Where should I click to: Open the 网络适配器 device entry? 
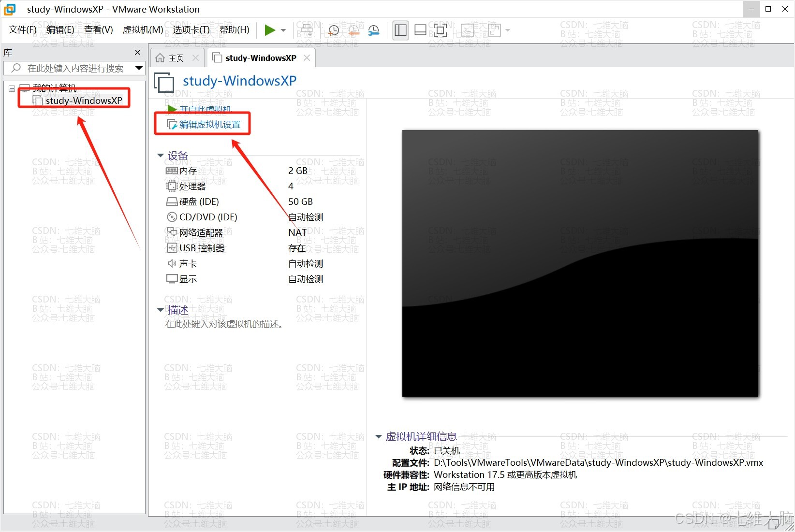click(195, 232)
